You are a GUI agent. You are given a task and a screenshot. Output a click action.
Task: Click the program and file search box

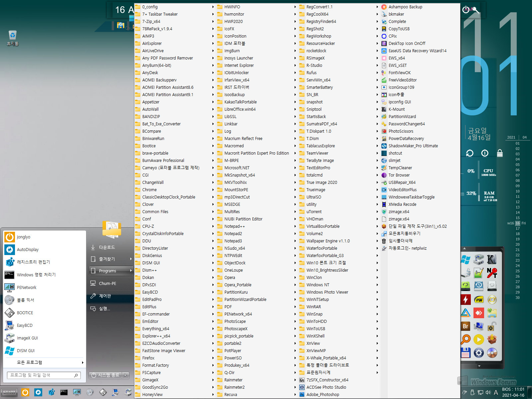44,375
